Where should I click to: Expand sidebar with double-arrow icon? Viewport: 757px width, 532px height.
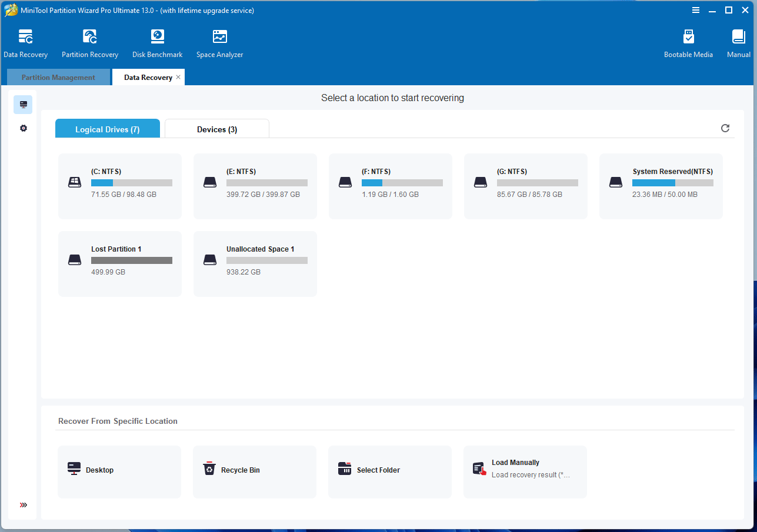24,505
